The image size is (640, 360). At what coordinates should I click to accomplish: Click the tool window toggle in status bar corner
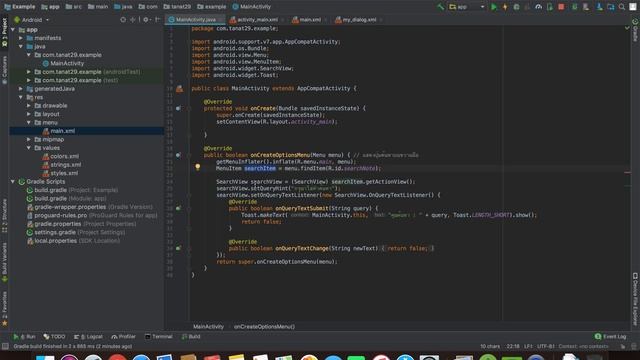[5, 346]
